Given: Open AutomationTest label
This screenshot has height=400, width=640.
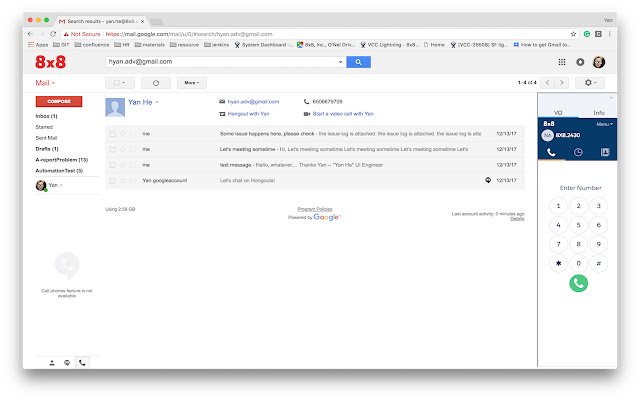Looking at the screenshot, I should point(59,171).
